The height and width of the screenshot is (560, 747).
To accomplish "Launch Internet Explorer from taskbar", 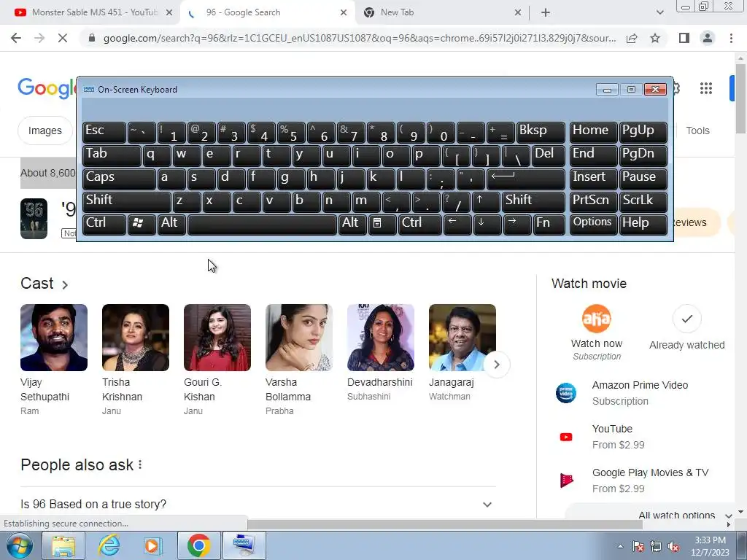I will [x=109, y=545].
